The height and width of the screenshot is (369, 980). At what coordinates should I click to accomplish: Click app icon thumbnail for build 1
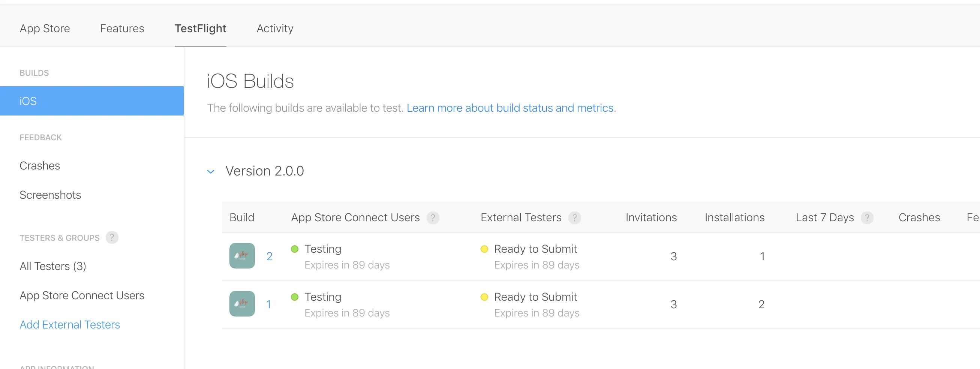click(x=242, y=304)
